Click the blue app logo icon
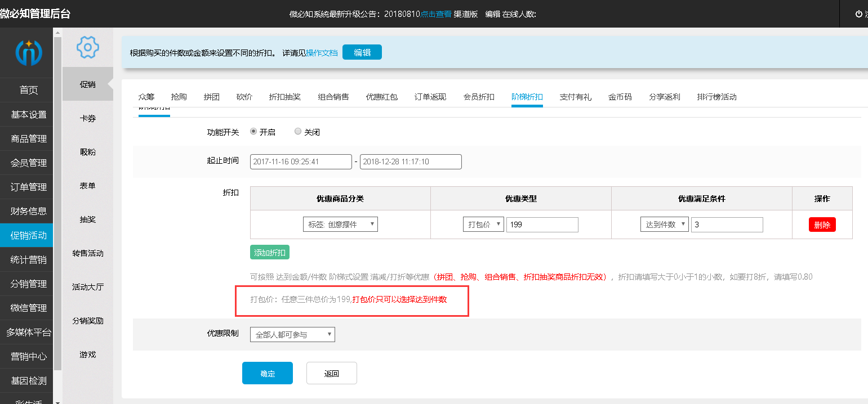868x404 pixels. click(28, 52)
